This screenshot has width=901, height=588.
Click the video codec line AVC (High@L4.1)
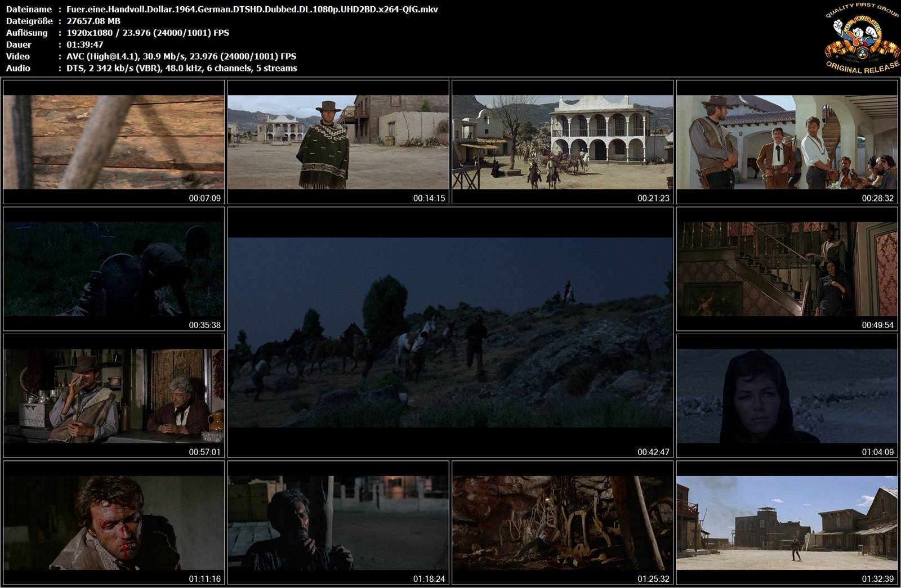pos(181,56)
